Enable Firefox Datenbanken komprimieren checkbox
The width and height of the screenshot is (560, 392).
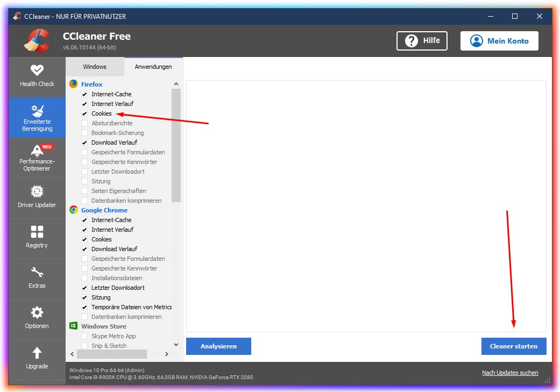(84, 200)
